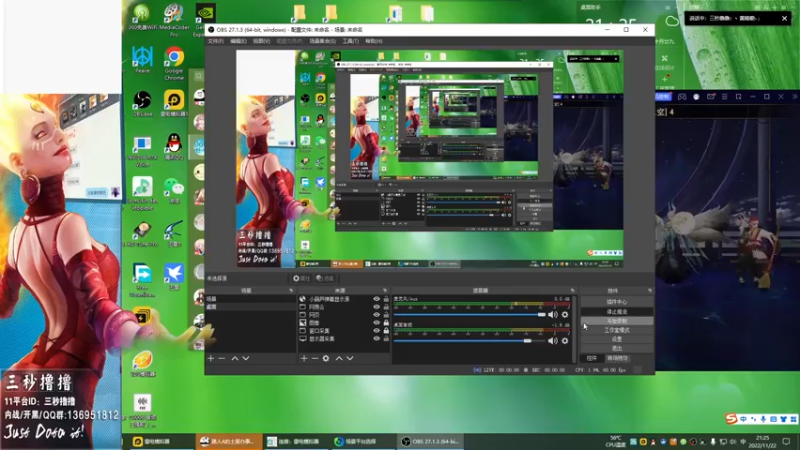The width and height of the screenshot is (800, 450).
Task: Toggle visibility of 显示器采集 source
Action: pos(377,340)
